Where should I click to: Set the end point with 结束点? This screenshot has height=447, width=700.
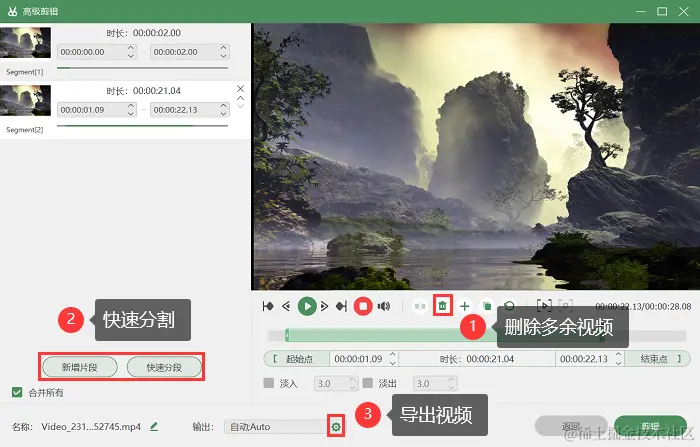657,359
